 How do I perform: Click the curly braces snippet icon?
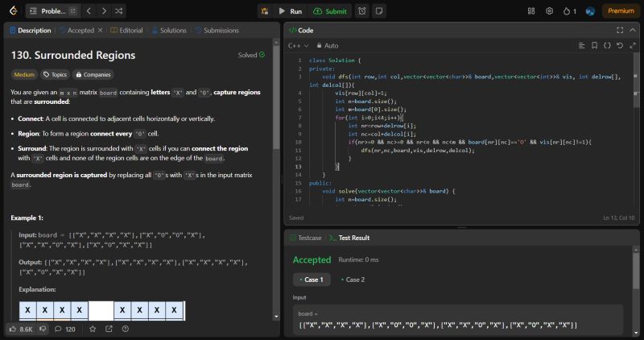pyautogui.click(x=607, y=46)
